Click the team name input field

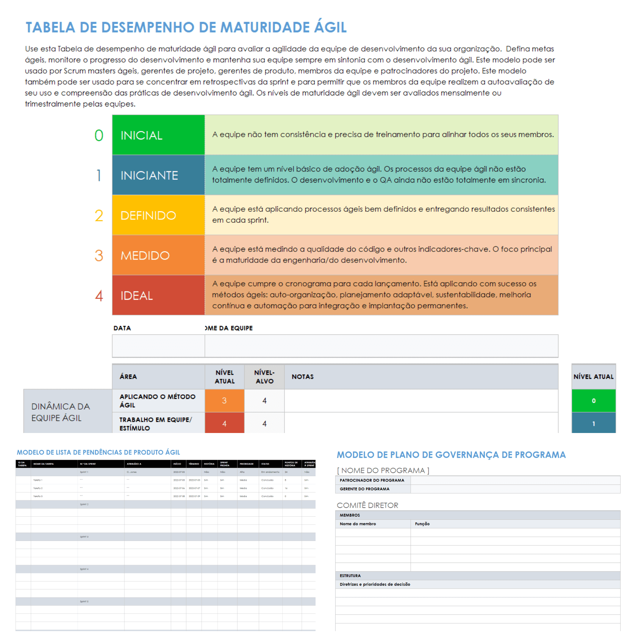[381, 346]
